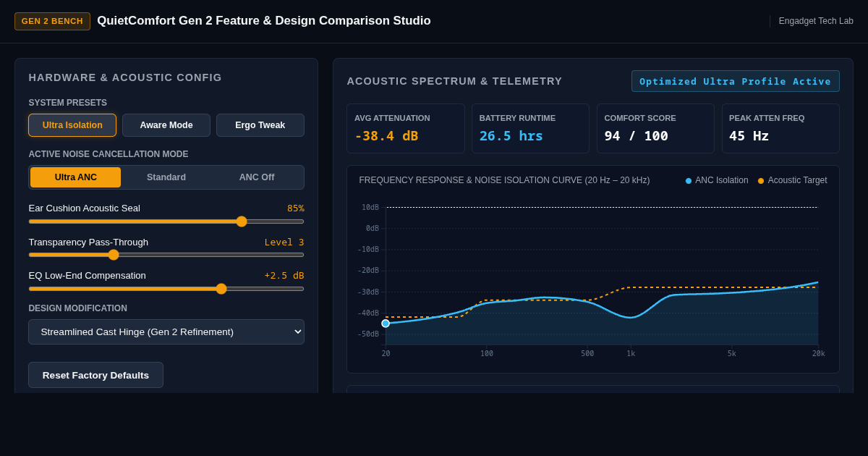Screen dimensions: 868x456
Task: Click the Engadget Tech Lab label
Action: click(816, 21)
